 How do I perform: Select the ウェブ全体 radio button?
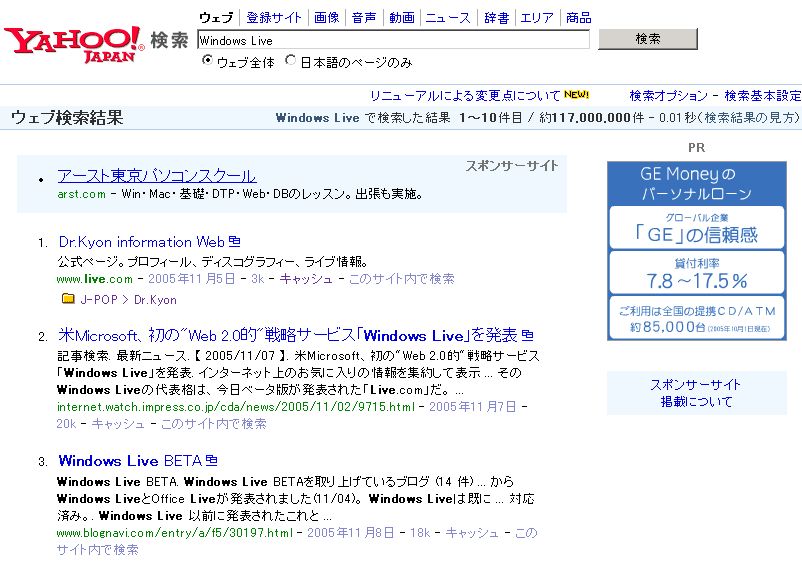pos(207,60)
